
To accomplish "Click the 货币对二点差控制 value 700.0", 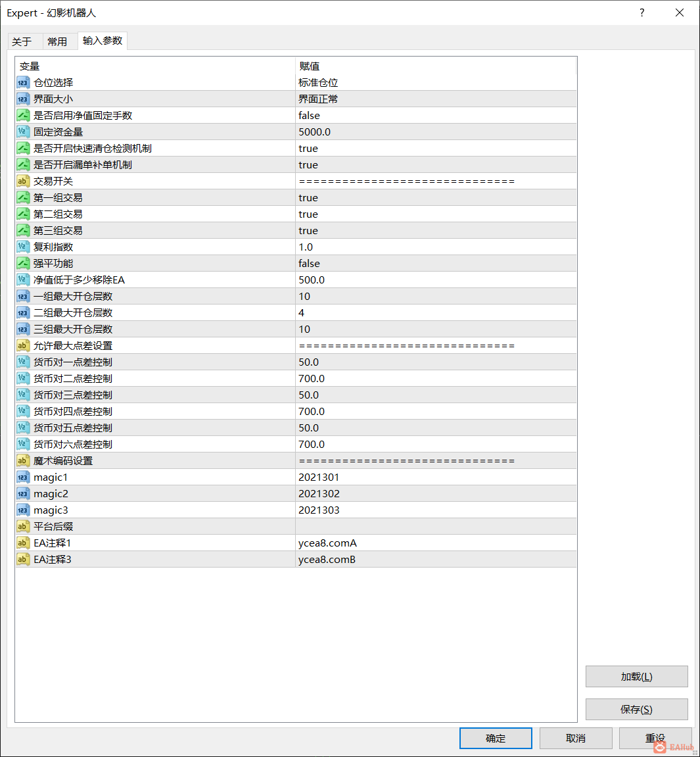I will 312,379.
